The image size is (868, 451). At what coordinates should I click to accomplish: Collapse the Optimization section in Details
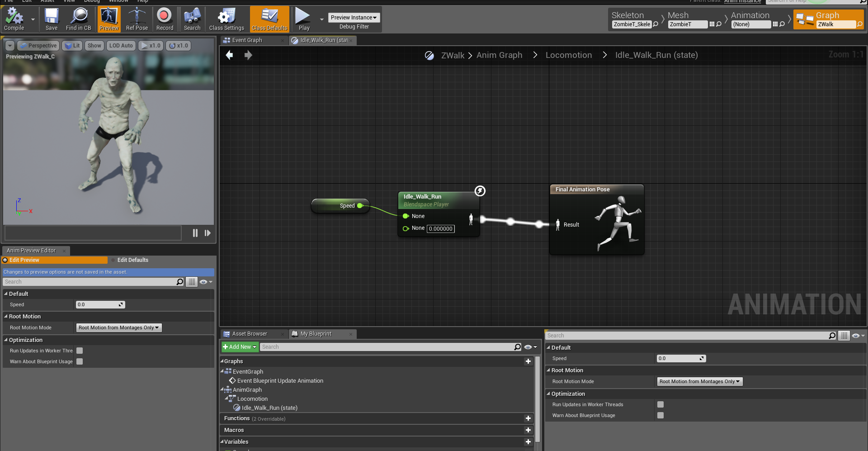pyautogui.click(x=548, y=394)
